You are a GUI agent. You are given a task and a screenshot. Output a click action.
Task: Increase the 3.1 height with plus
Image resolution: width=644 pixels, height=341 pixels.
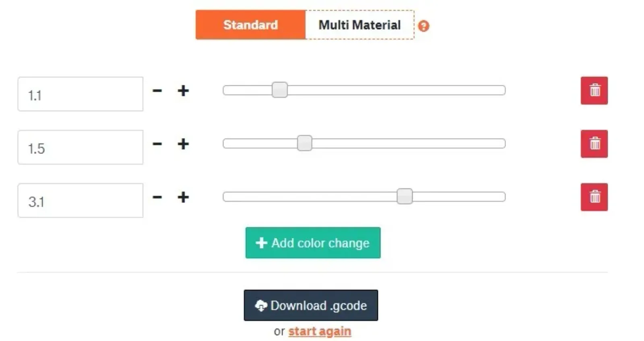pyautogui.click(x=183, y=197)
